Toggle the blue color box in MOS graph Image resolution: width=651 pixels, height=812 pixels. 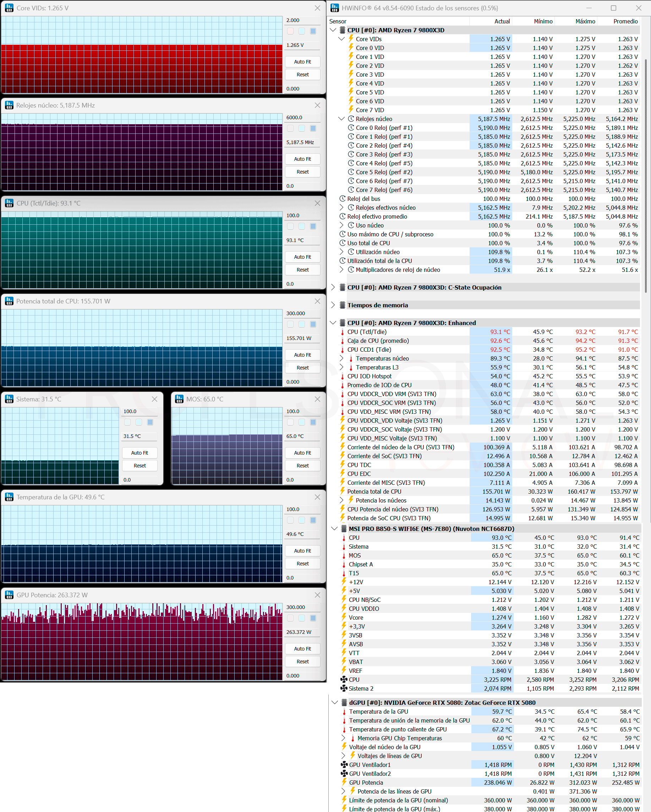[313, 422]
